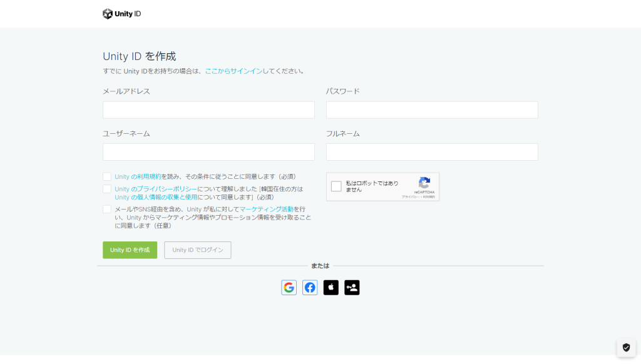Check the privacy policy agreement box
This screenshot has height=364, width=641.
point(107,189)
